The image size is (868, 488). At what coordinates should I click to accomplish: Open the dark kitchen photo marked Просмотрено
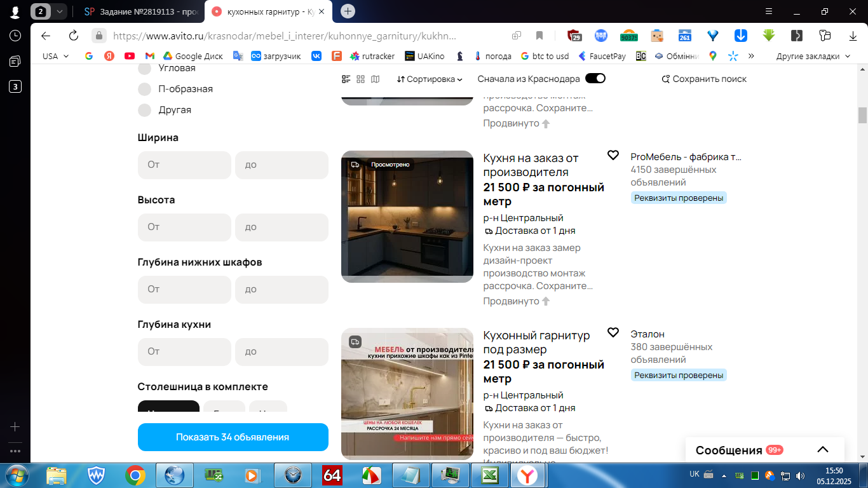pos(407,217)
